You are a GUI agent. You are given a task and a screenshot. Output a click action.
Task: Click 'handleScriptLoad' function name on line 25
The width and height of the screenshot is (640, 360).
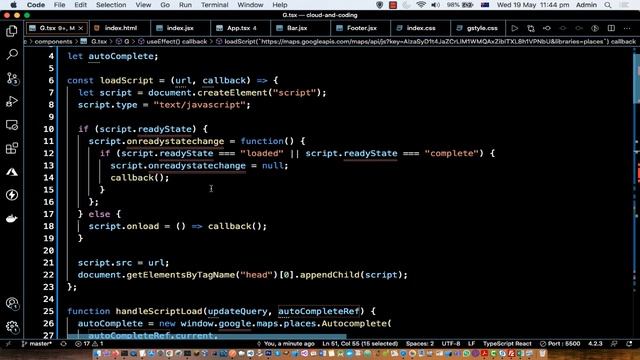(x=159, y=311)
